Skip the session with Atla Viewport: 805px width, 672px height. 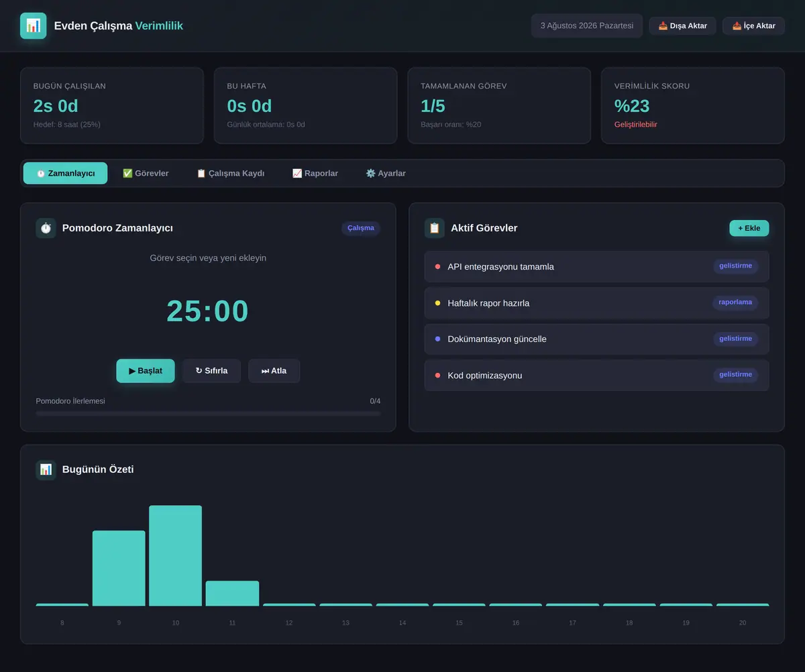tap(274, 371)
